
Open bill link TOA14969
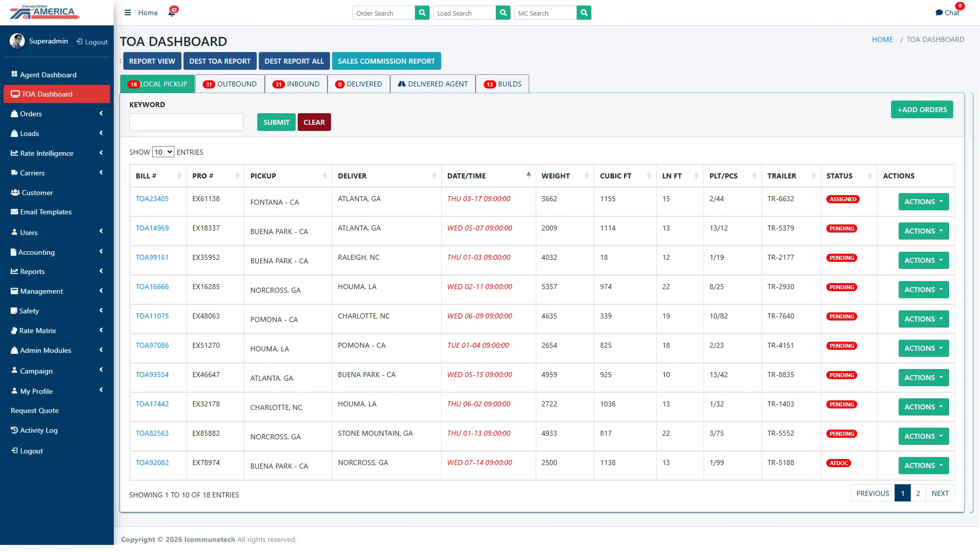point(152,228)
